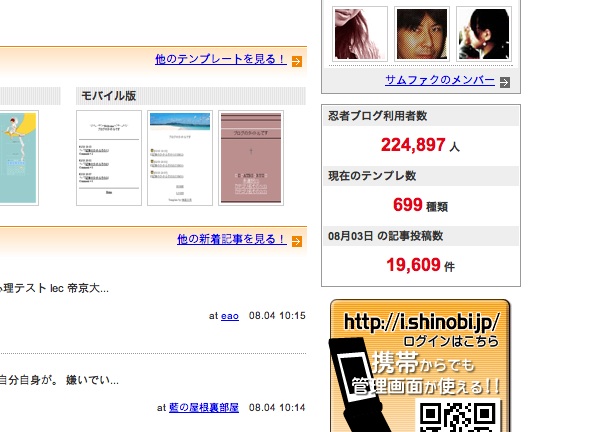Image resolution: width=607 pixels, height=432 pixels.
Task: Open the サムファクのメンバー link
Action: 440,80
